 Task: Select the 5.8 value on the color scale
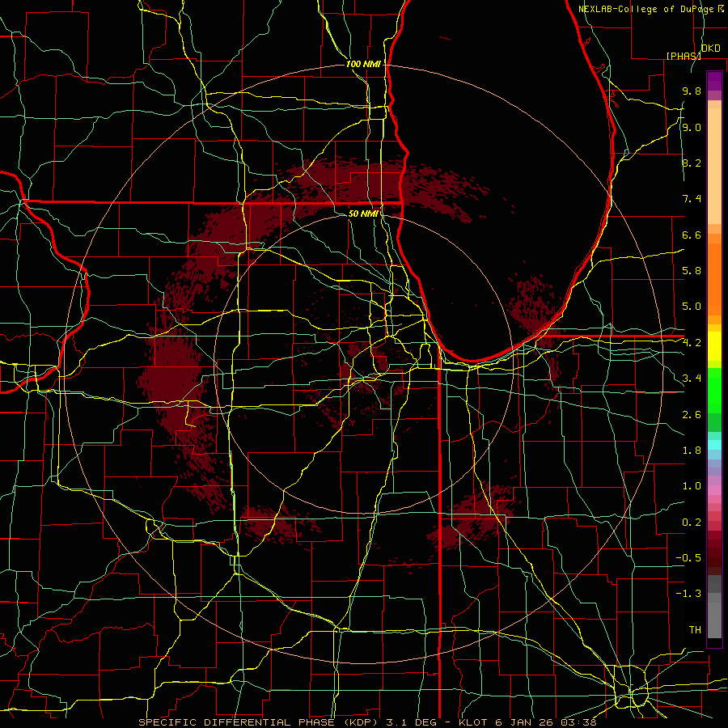[x=692, y=270]
